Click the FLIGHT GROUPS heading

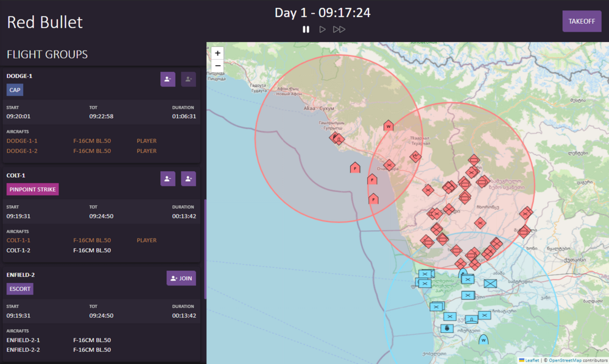(47, 54)
